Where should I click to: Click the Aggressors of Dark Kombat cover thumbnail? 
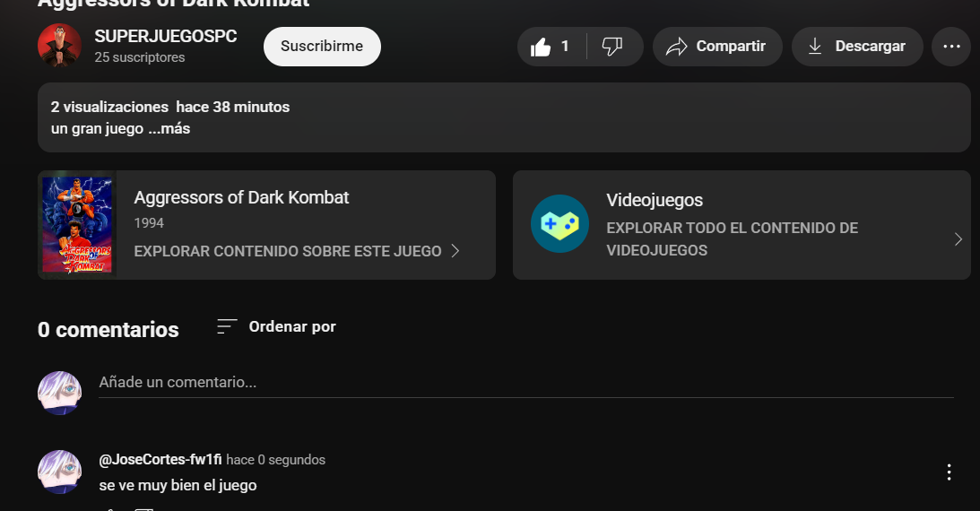77,224
